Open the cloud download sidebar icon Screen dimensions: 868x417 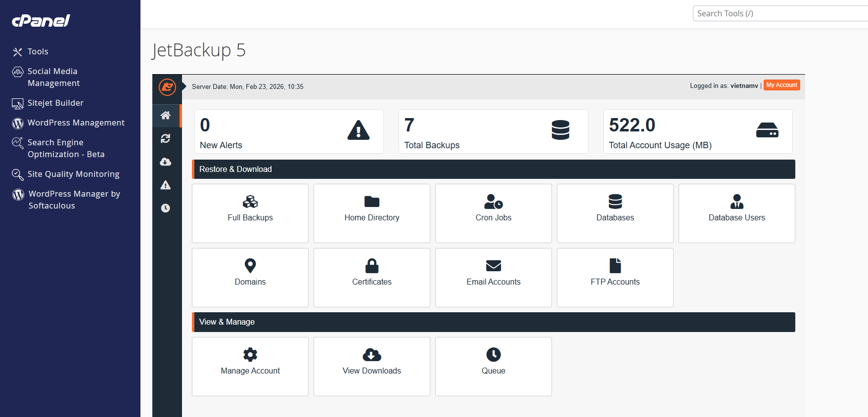(x=166, y=162)
